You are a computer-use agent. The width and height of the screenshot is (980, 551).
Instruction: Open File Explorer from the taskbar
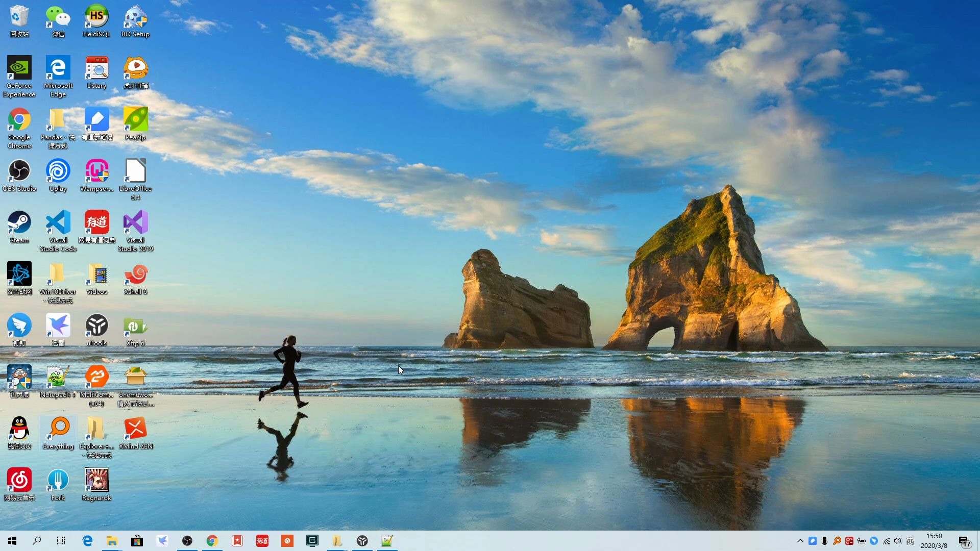(x=112, y=541)
